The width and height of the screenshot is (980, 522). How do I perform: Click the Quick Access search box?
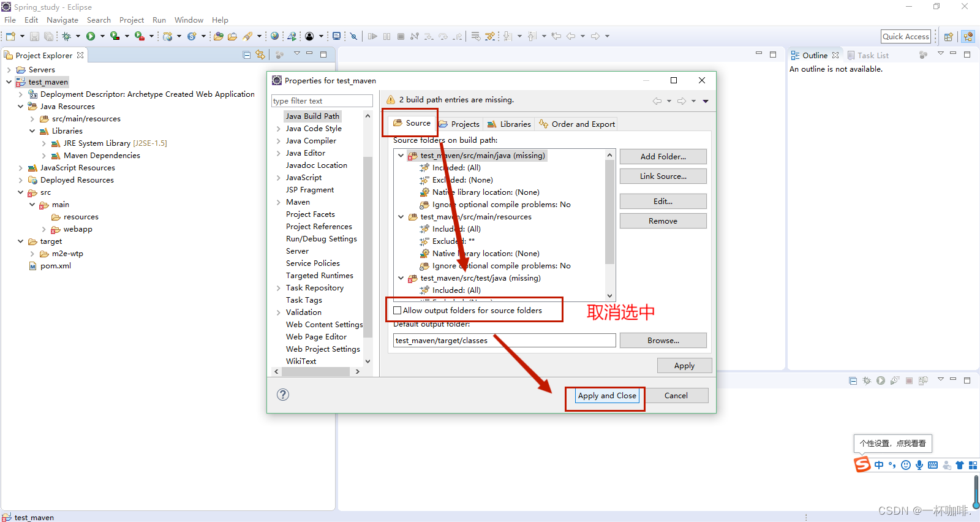[x=906, y=37]
